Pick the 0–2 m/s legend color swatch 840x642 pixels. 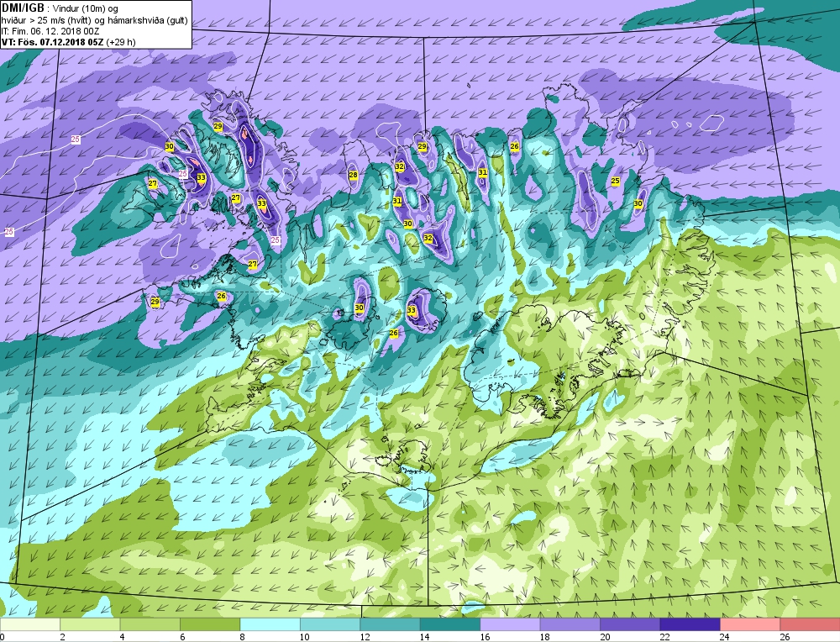30,624
